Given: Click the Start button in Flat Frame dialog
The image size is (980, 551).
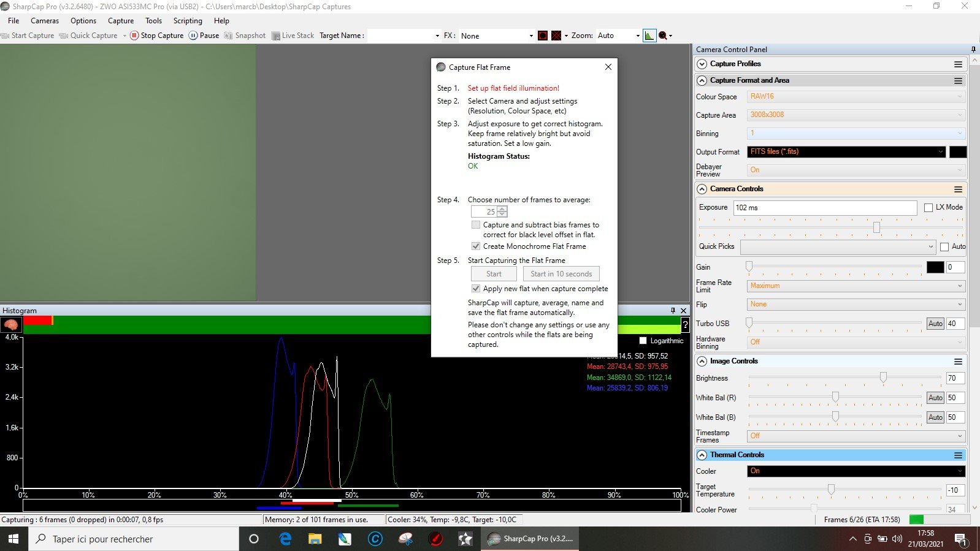Looking at the screenshot, I should pos(494,274).
